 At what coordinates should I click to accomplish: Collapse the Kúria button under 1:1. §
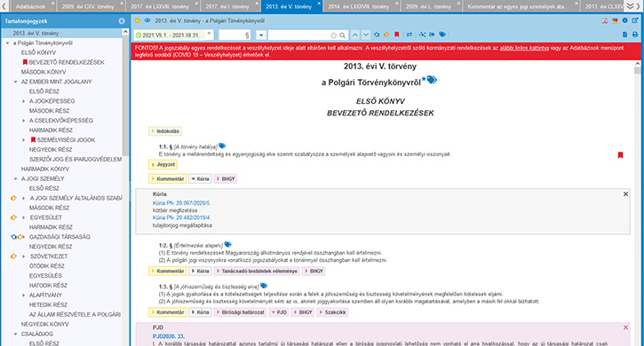200,179
